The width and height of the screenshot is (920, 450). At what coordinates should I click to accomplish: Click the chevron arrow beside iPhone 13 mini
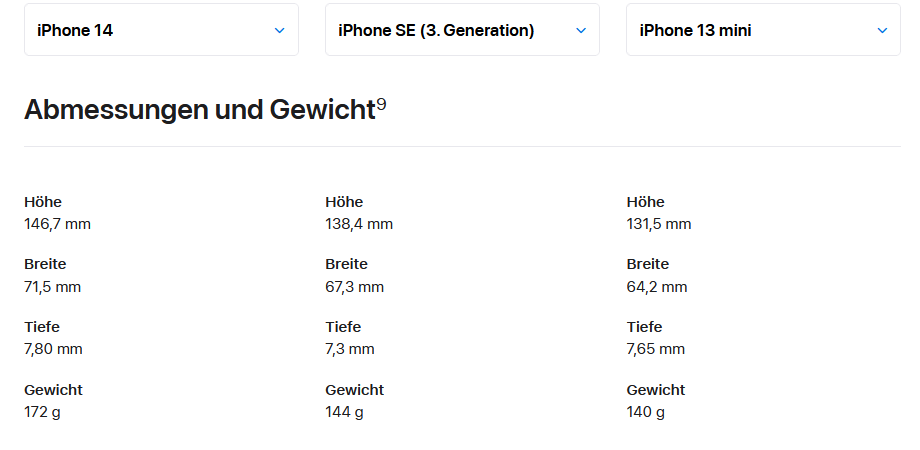882,30
